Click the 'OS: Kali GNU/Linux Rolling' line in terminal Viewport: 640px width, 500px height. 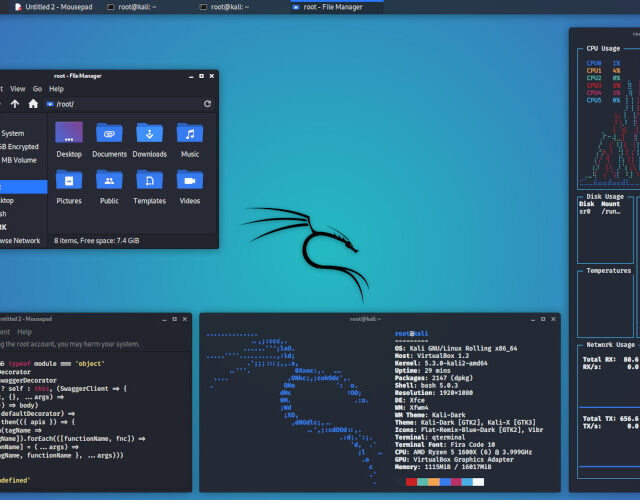pyautogui.click(x=456, y=348)
